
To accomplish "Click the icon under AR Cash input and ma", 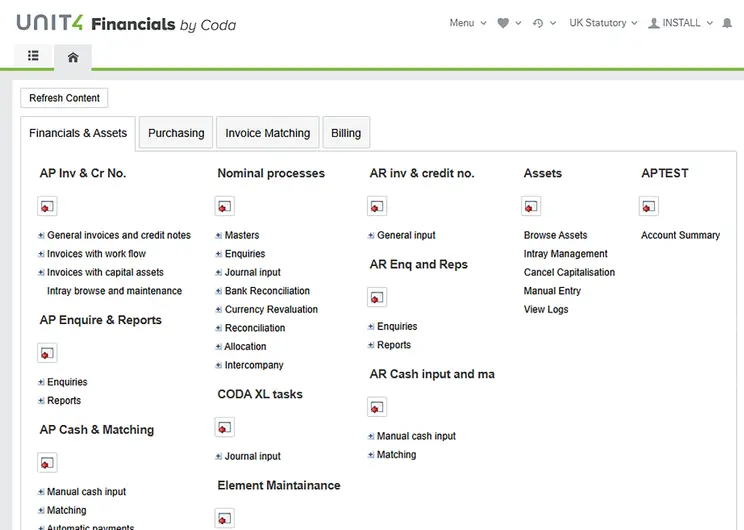I will 377,407.
